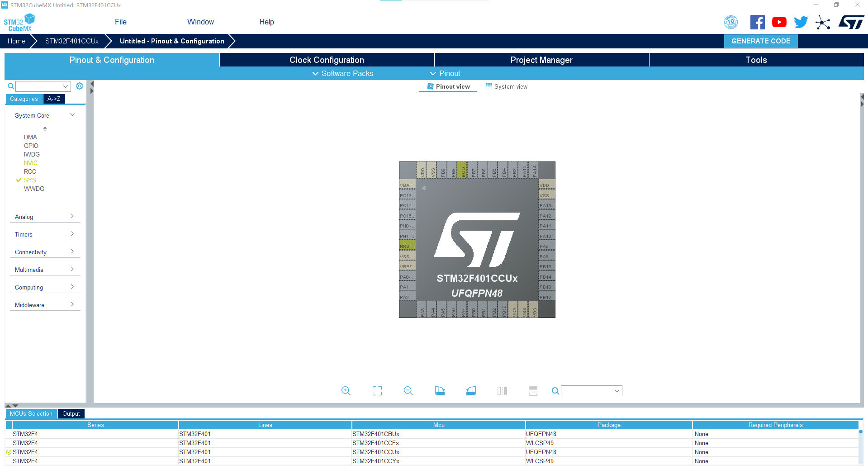
Task: Rotate the chip view clockwise
Action: (x=440, y=390)
